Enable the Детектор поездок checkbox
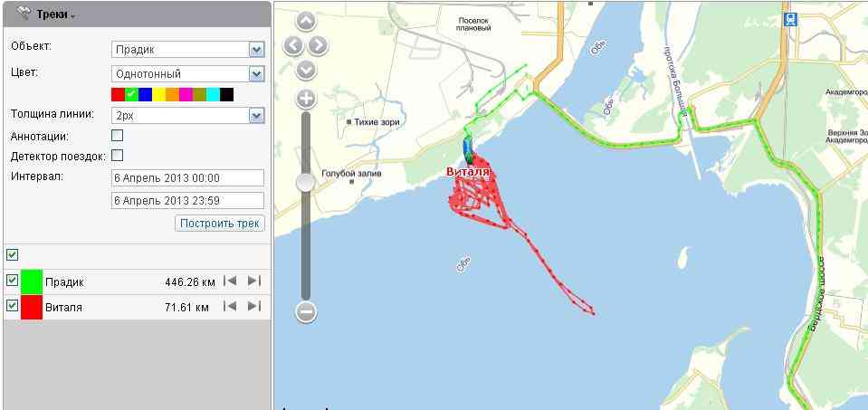Viewport: 868px width, 410px height. [118, 155]
